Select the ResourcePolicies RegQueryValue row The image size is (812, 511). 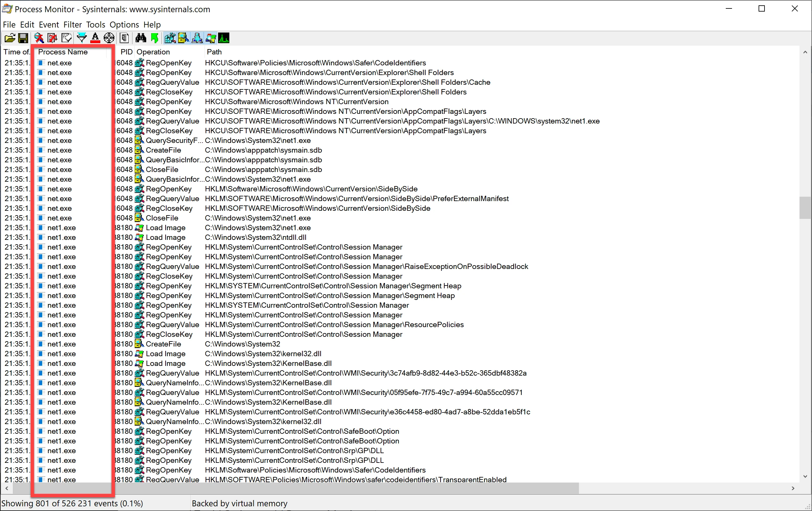tap(400, 325)
